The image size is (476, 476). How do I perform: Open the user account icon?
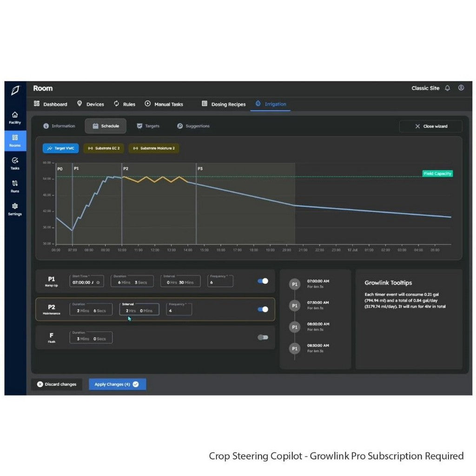coord(461,88)
